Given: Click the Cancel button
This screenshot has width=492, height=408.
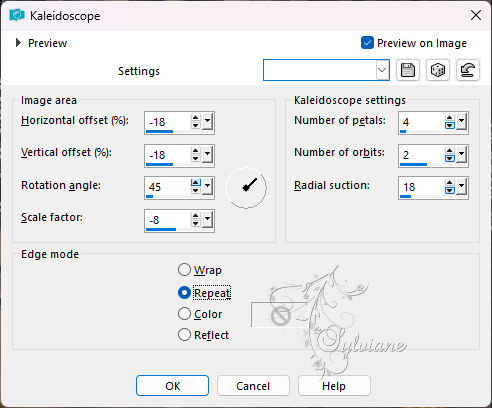Looking at the screenshot, I should (253, 386).
